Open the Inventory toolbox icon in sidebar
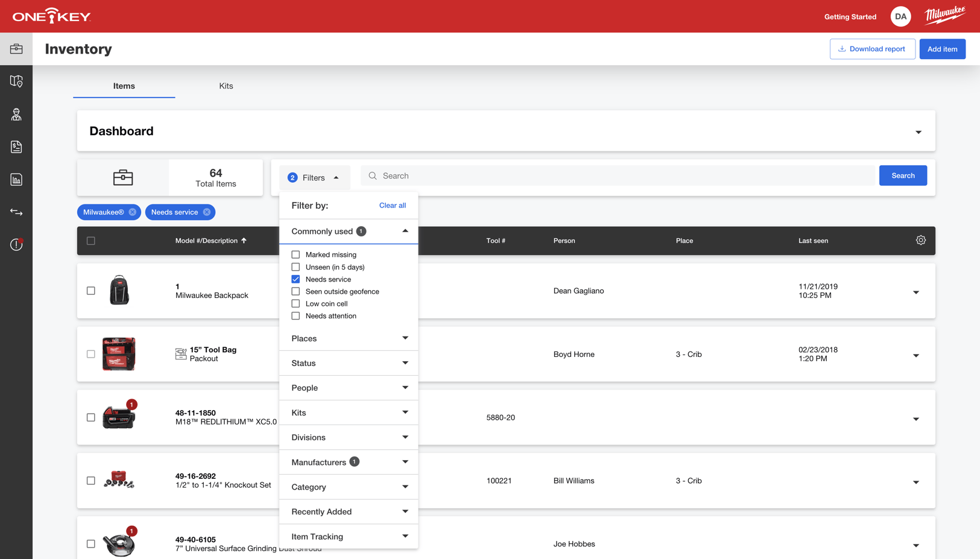Viewport: 980px width, 559px height. [x=16, y=49]
